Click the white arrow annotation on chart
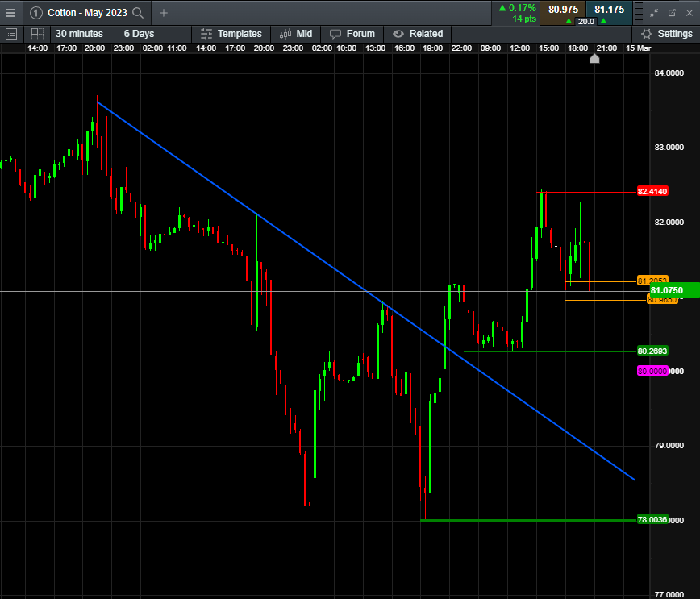Image resolution: width=700 pixels, height=599 pixels. point(556,236)
